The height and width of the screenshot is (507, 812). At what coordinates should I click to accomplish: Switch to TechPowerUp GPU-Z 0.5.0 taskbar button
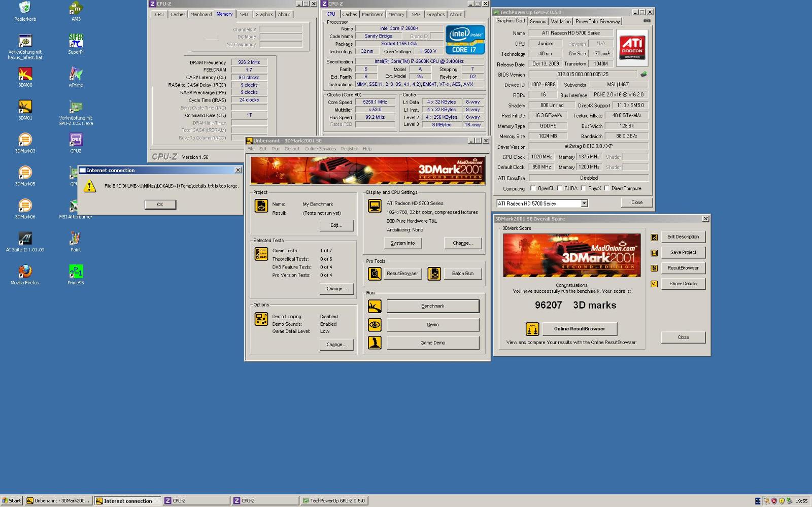[x=334, y=501]
